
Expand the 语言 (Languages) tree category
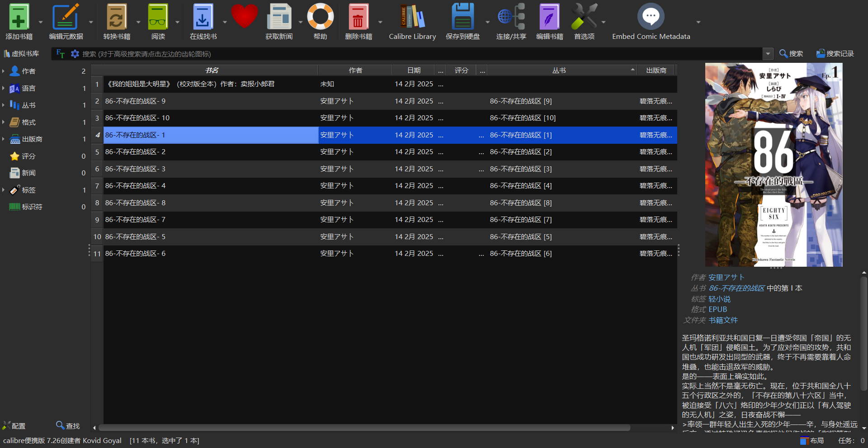[x=3, y=88]
